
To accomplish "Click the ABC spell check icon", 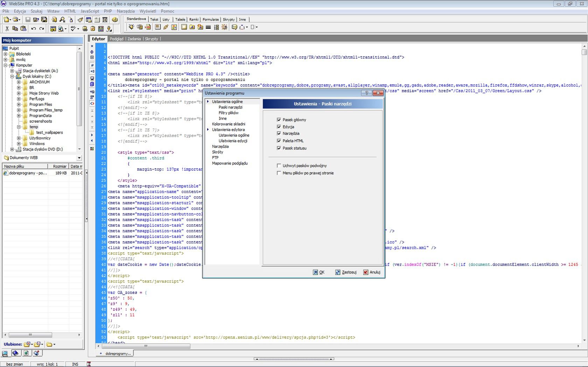I will [73, 29].
